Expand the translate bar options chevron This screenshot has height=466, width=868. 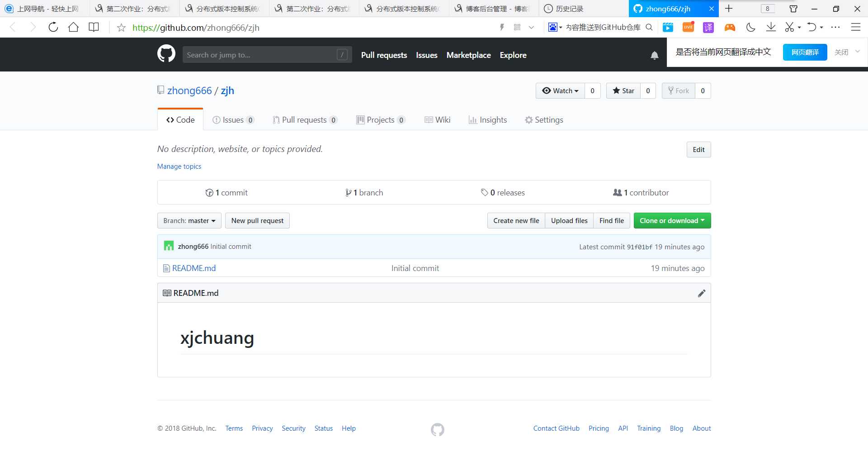pyautogui.click(x=857, y=52)
